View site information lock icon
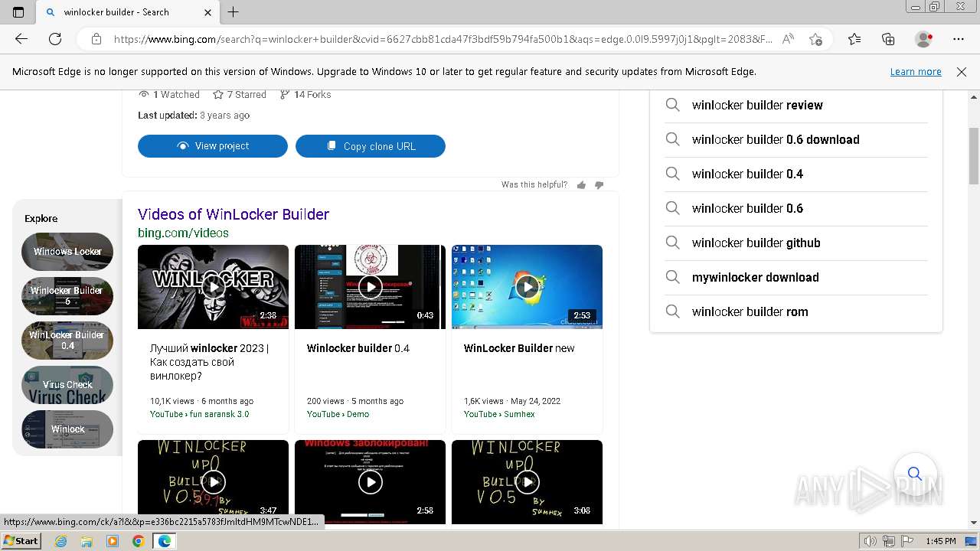The width and height of the screenshot is (980, 551). 96,39
